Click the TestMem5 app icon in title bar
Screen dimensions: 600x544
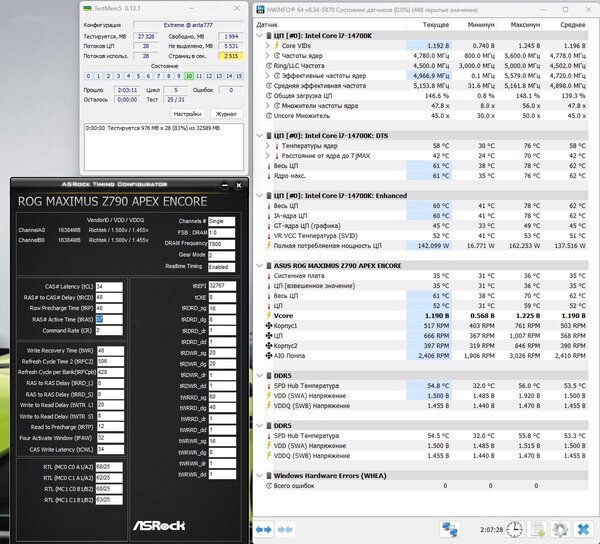click(88, 8)
